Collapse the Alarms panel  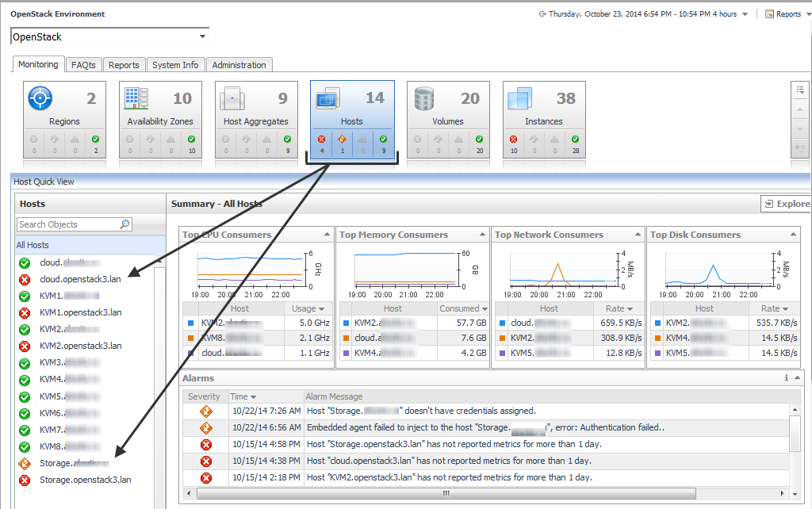pyautogui.click(x=797, y=378)
